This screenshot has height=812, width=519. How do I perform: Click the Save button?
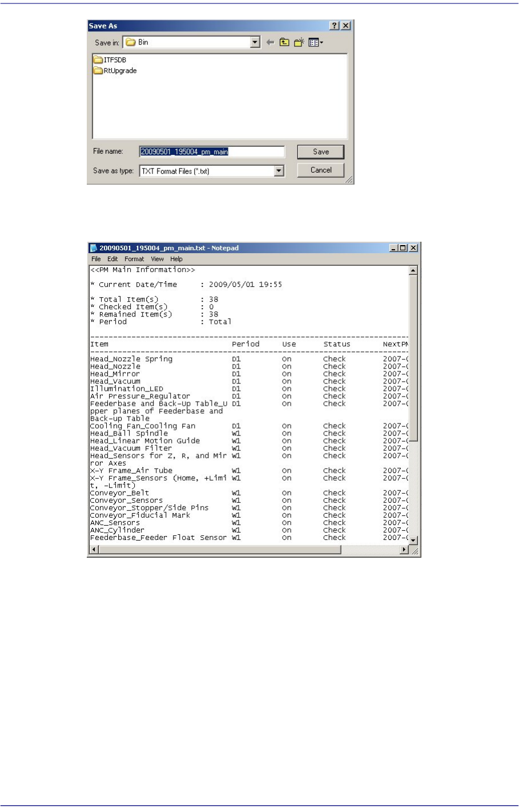coord(321,152)
